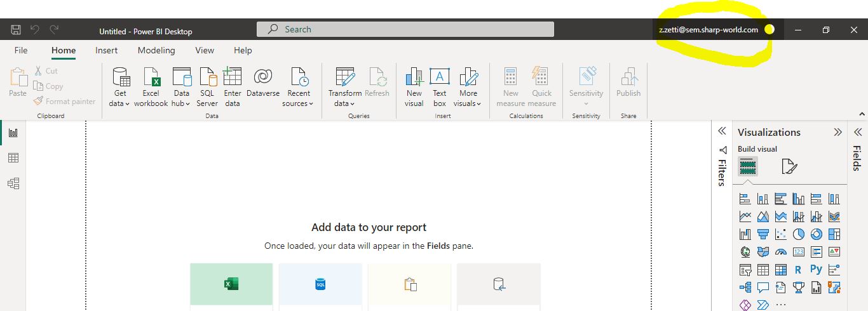Choose the line chart visual
The image size is (868, 311).
745,216
